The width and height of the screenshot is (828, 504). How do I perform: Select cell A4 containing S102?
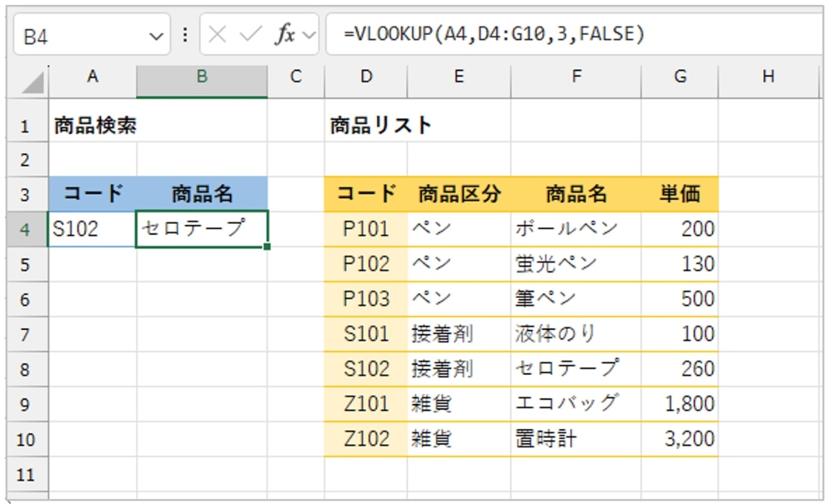92,229
